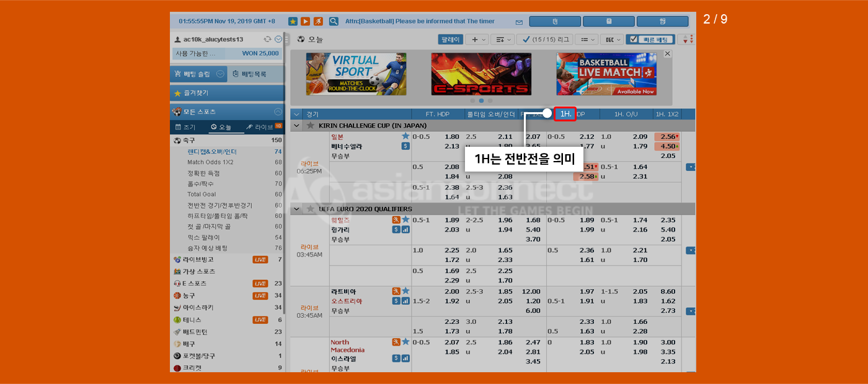Open the plus dropdown in toolbar
The width and height of the screenshot is (868, 384).
coord(477,39)
